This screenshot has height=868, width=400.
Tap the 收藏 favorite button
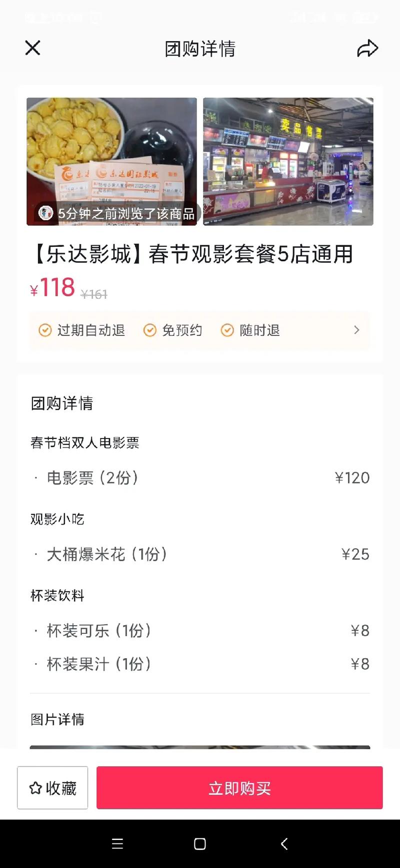52,788
